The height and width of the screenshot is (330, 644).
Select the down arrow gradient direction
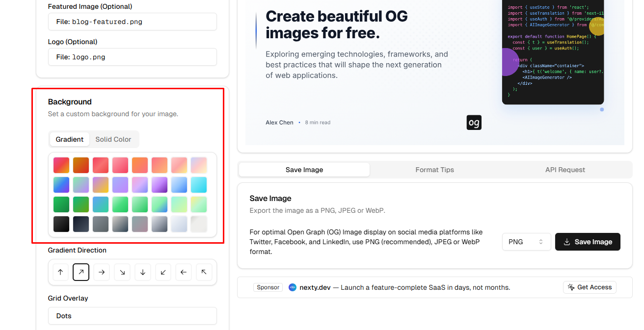coord(143,272)
